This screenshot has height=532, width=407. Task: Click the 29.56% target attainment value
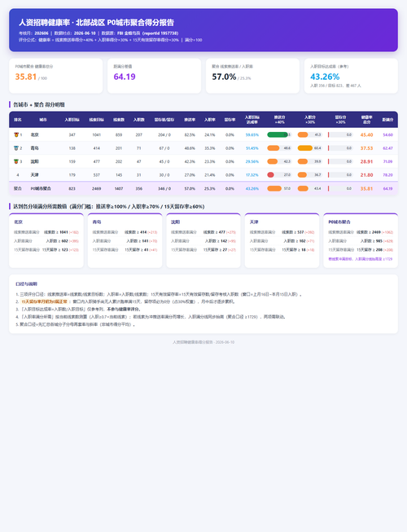tap(252, 161)
